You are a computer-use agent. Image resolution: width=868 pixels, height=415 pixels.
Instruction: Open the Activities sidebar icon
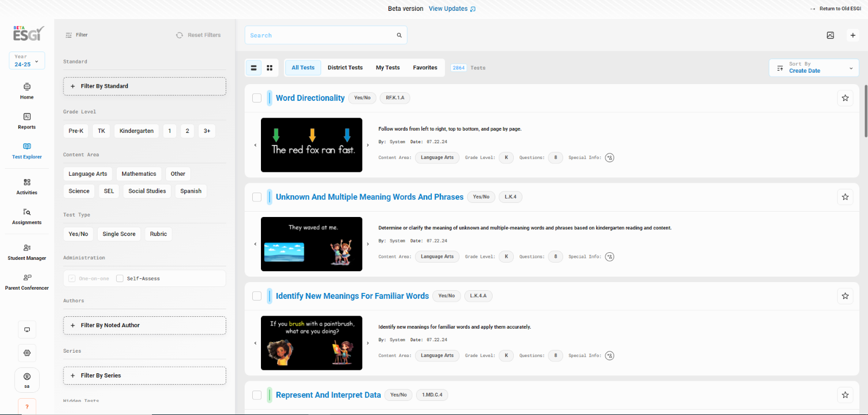coord(27,187)
